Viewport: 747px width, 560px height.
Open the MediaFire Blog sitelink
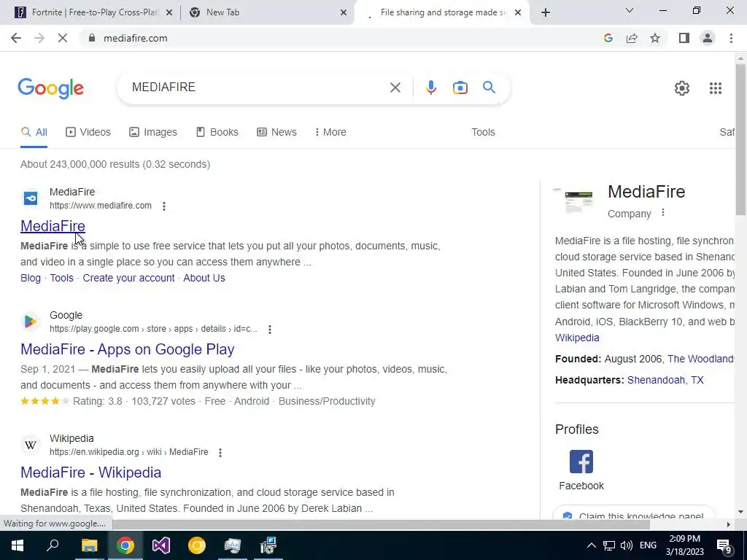(x=31, y=278)
